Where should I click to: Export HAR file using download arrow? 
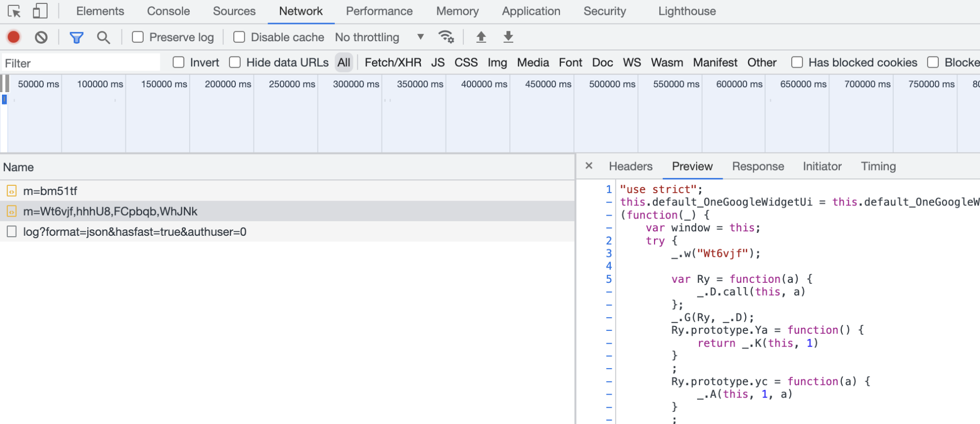(508, 37)
